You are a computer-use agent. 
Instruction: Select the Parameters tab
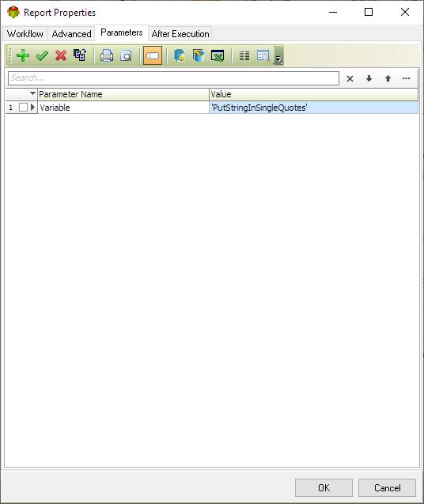click(x=122, y=32)
